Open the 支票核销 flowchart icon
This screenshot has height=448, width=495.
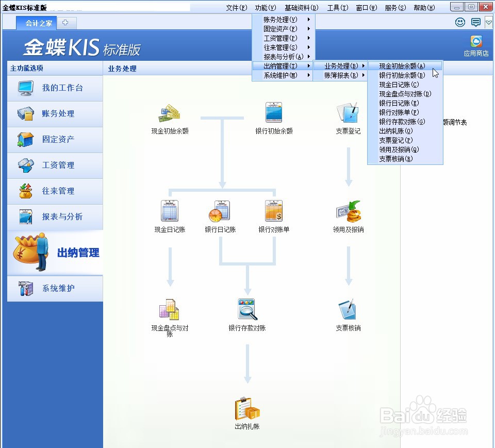click(348, 309)
